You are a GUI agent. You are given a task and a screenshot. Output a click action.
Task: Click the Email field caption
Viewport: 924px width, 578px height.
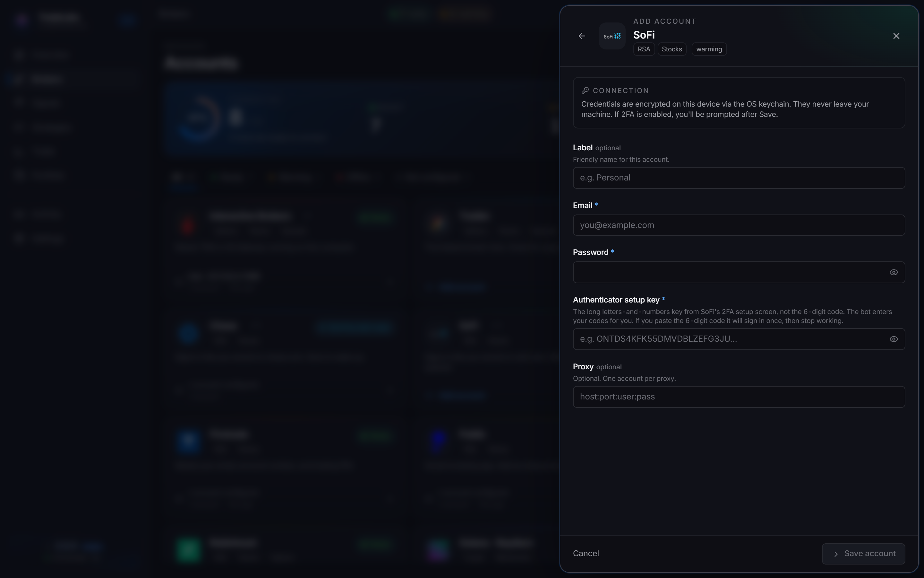pos(583,205)
